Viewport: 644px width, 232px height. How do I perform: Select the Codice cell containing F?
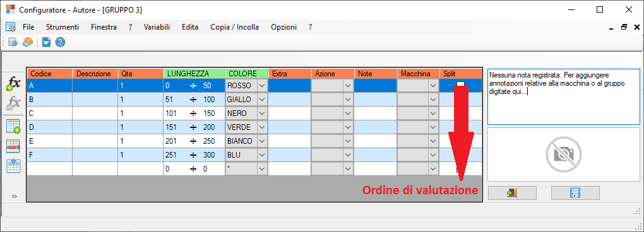pos(50,155)
